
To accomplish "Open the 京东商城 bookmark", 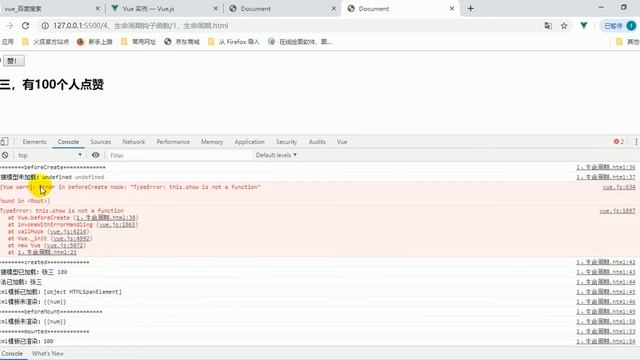I will (182, 42).
